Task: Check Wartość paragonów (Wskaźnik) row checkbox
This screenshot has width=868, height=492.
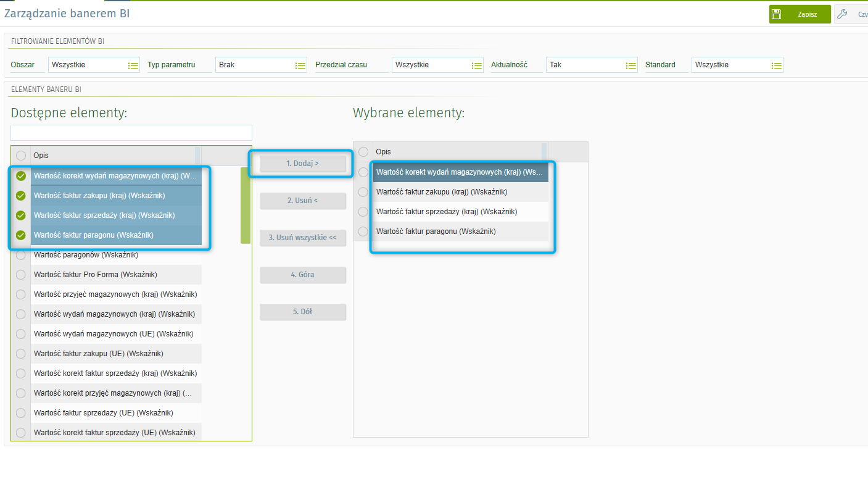Action: click(21, 255)
